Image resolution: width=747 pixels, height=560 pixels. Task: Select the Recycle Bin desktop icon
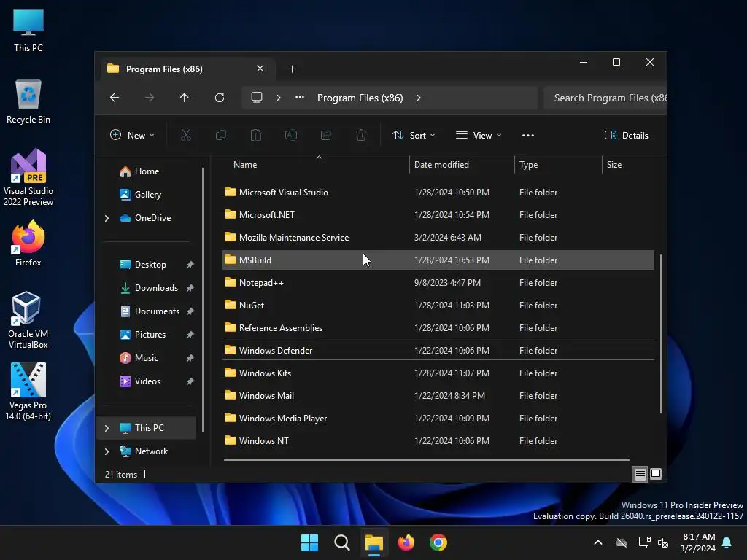(x=28, y=101)
